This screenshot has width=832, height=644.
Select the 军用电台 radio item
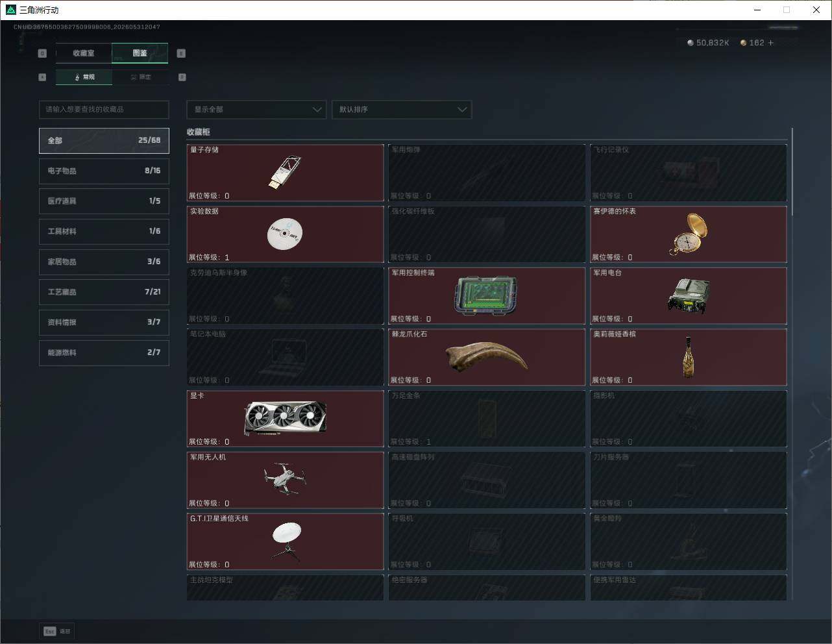[x=688, y=296]
